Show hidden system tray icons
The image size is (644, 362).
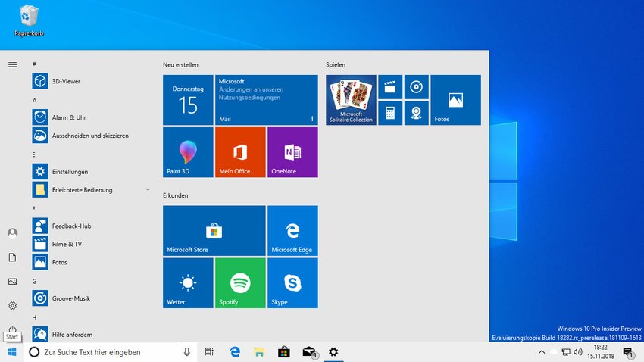coord(542,351)
